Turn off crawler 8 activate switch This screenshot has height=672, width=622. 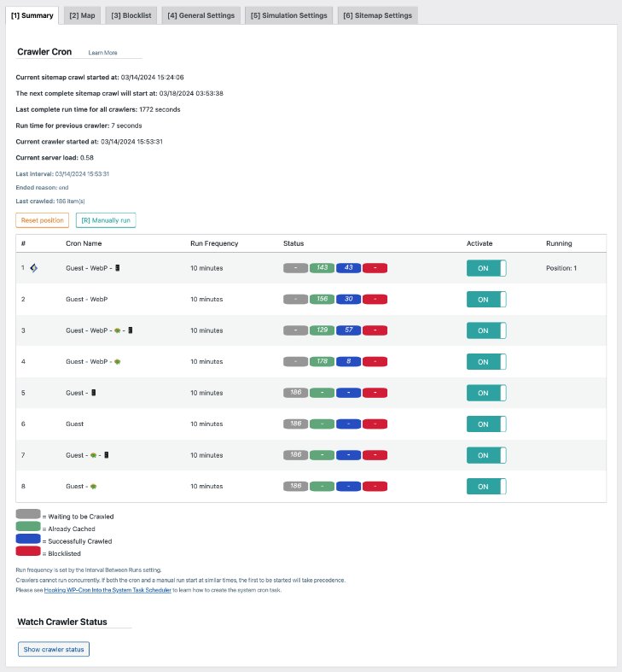486,487
